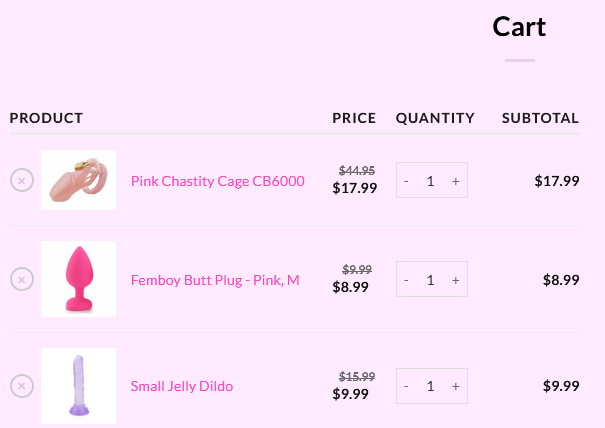Image resolution: width=605 pixels, height=428 pixels.
Task: Remove Femboy Butt Plug from cart
Action: coord(22,279)
